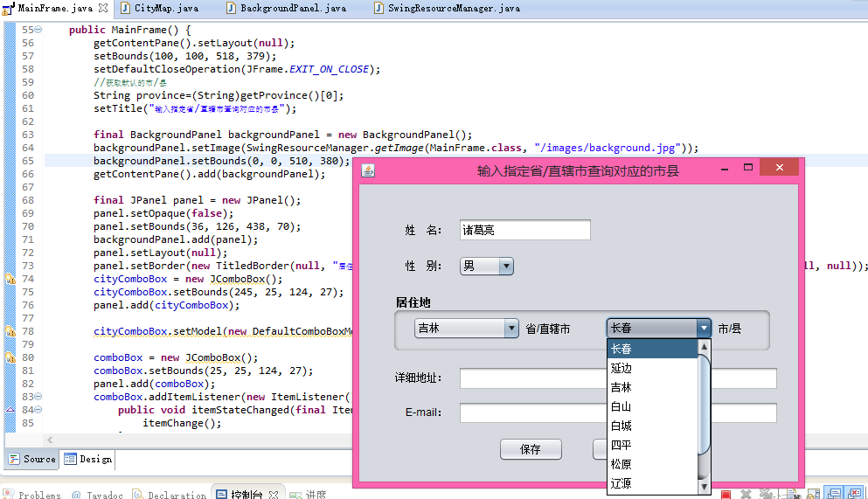Select 辽源 in the city list
This screenshot has height=499, width=868.
tap(653, 483)
